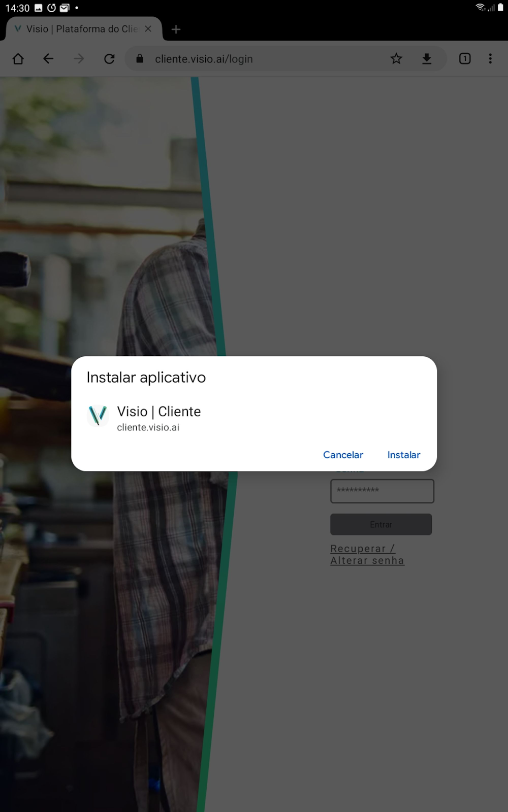Screen dimensions: 508x812
Task: Bookmark the page with the star icon
Action: (396, 59)
